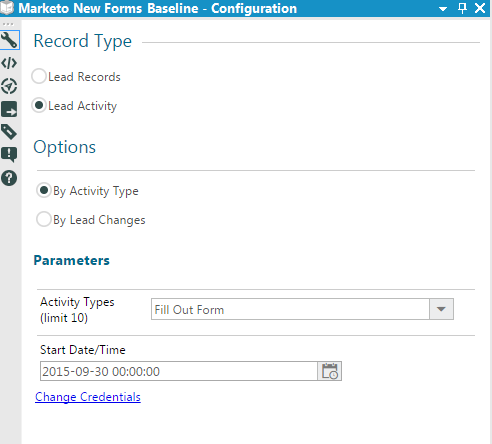Select the Lead Records radio button

point(39,76)
